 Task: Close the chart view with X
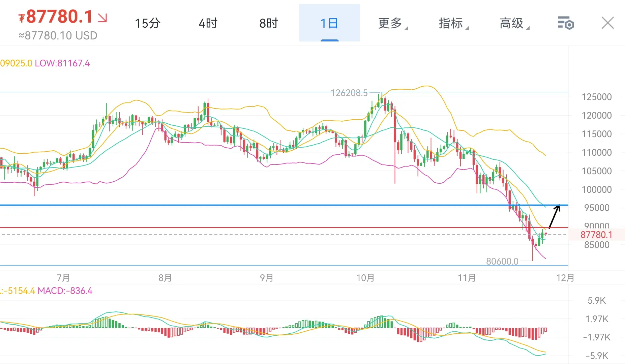pyautogui.click(x=608, y=23)
